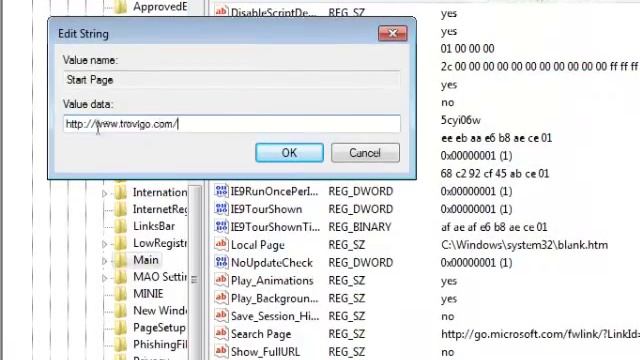640x360 pixels.
Task: Cancel the Edit String dialog
Action: click(x=365, y=153)
